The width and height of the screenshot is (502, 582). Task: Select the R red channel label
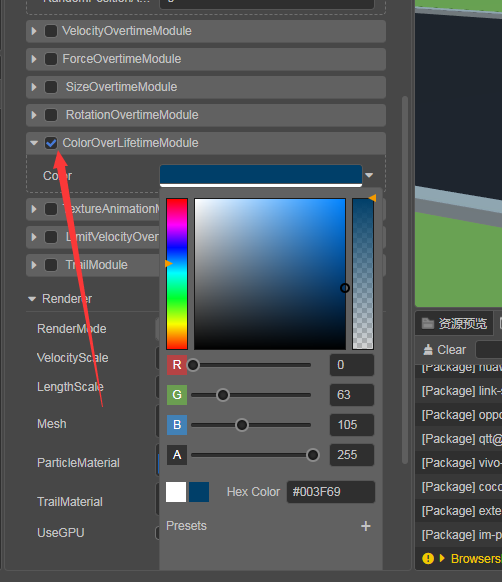pyautogui.click(x=177, y=365)
